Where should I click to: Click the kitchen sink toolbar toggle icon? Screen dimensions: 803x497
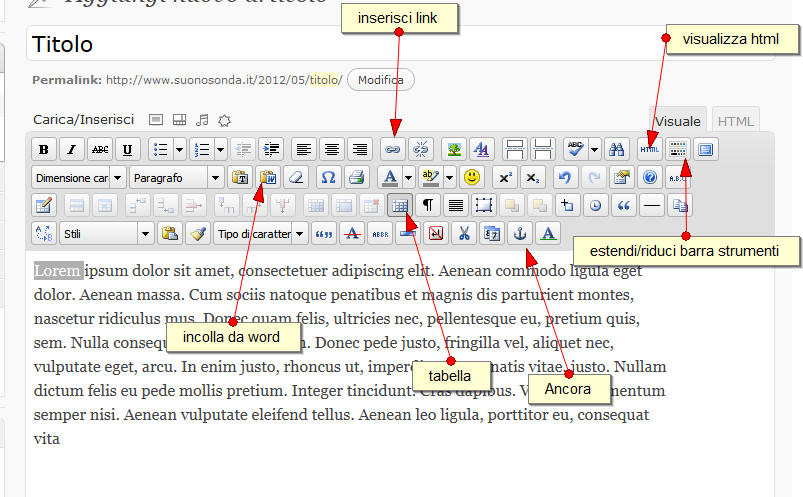(x=678, y=150)
